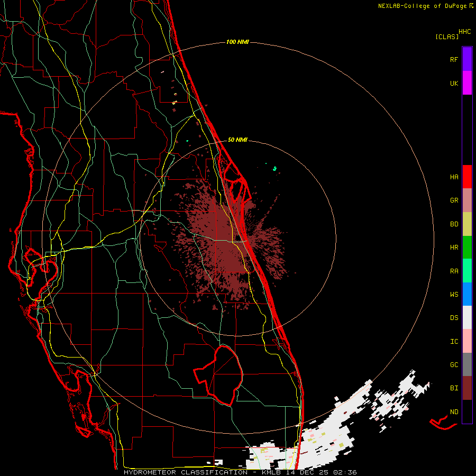Click the HA legend label
476x476 pixels.
454,177
